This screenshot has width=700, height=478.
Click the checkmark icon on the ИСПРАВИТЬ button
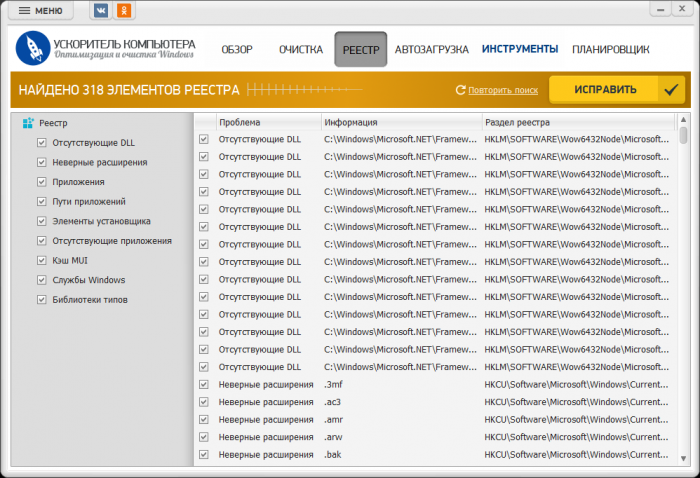point(670,90)
